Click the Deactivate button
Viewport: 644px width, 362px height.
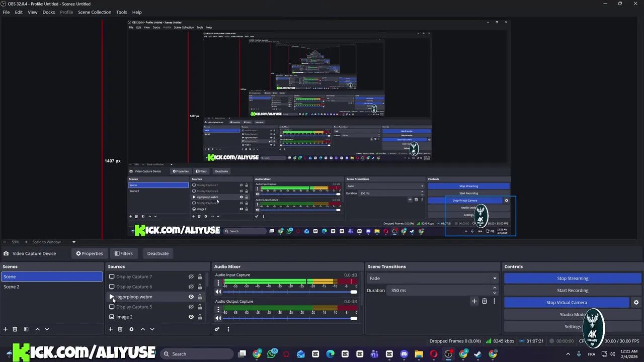158,253
